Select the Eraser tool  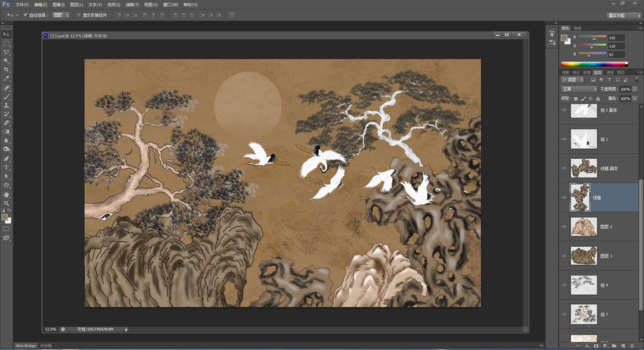pyautogui.click(x=6, y=123)
